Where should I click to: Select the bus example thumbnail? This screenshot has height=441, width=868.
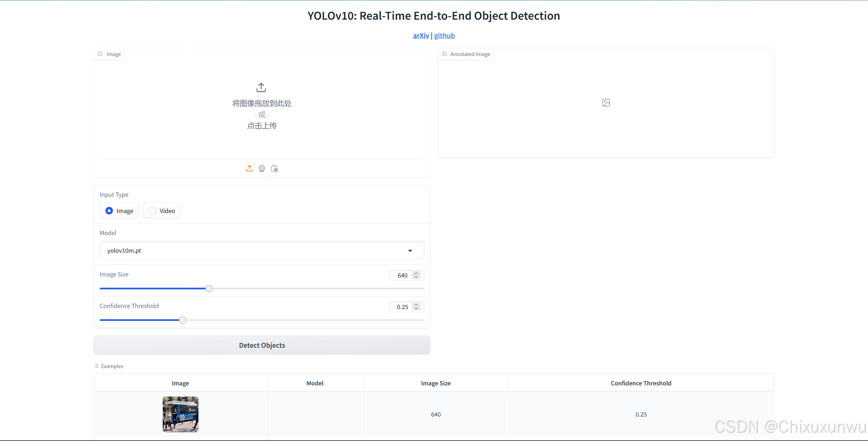180,414
